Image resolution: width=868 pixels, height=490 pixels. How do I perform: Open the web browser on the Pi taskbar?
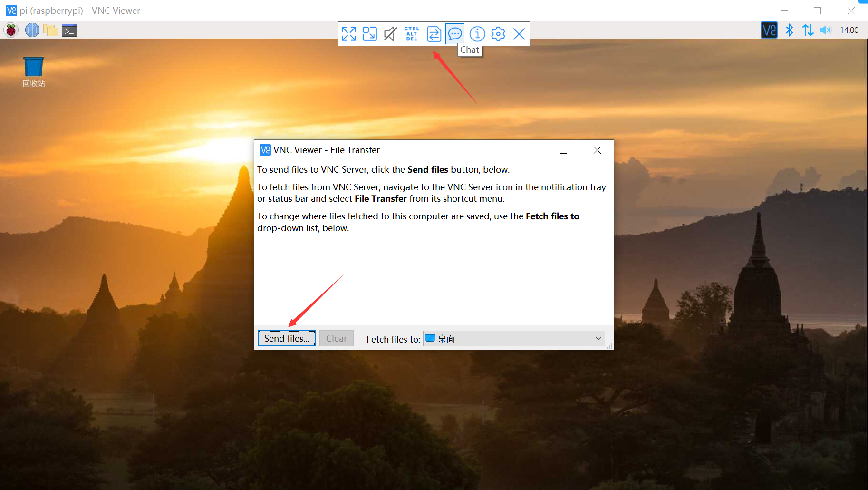32,30
